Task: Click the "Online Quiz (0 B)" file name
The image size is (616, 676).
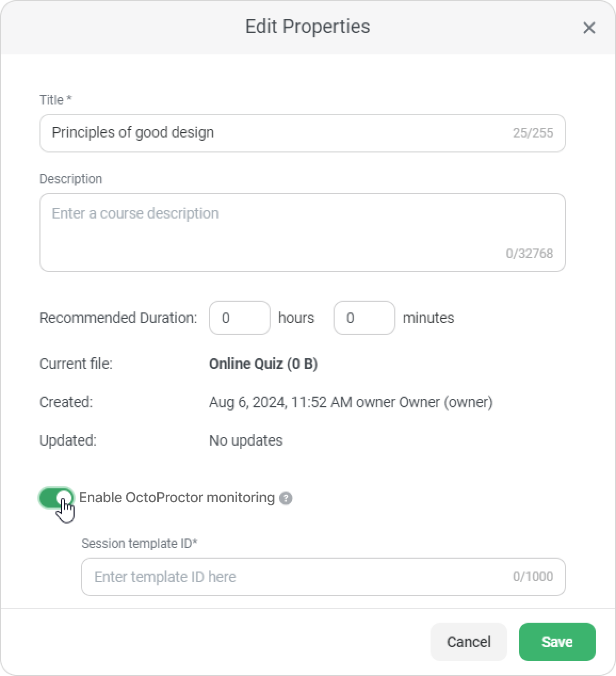Action: pyautogui.click(x=263, y=364)
